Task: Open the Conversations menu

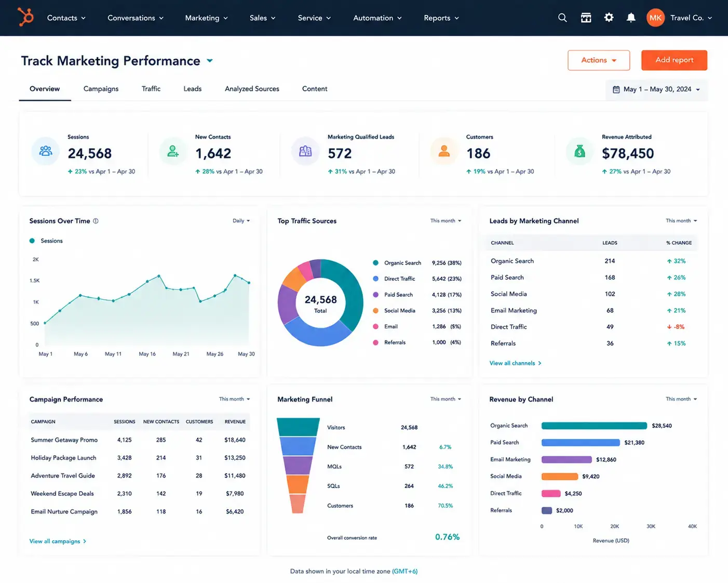Action: [x=136, y=18]
